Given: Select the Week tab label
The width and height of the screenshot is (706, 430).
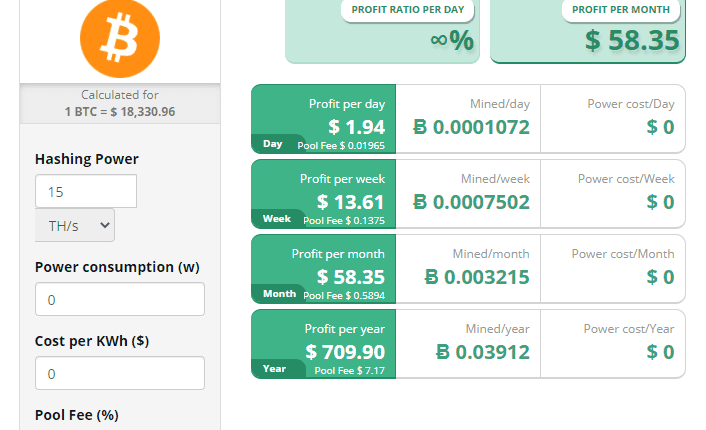Looking at the screenshot, I should (x=277, y=218).
